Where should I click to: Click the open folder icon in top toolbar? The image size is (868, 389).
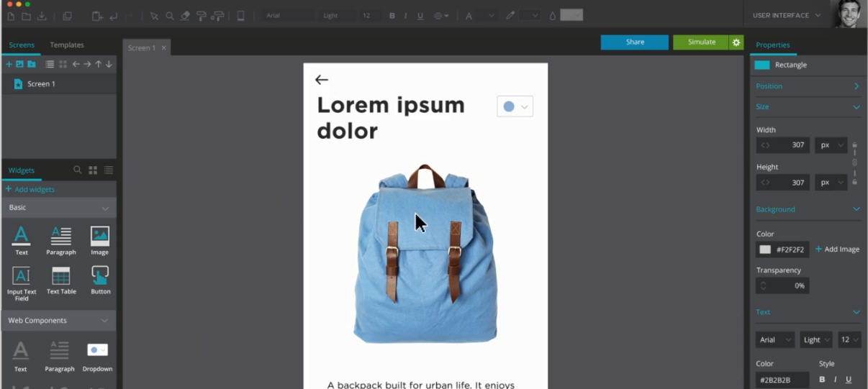tap(26, 16)
